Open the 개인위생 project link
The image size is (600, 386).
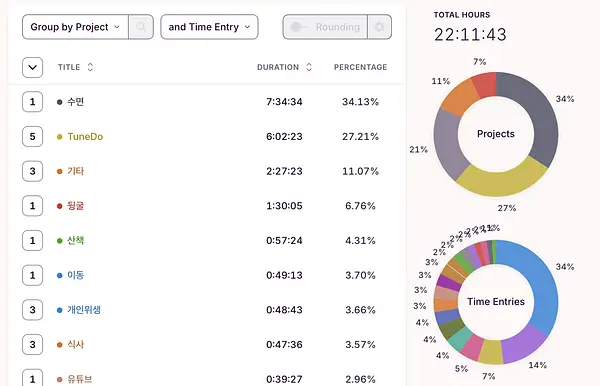(84, 310)
